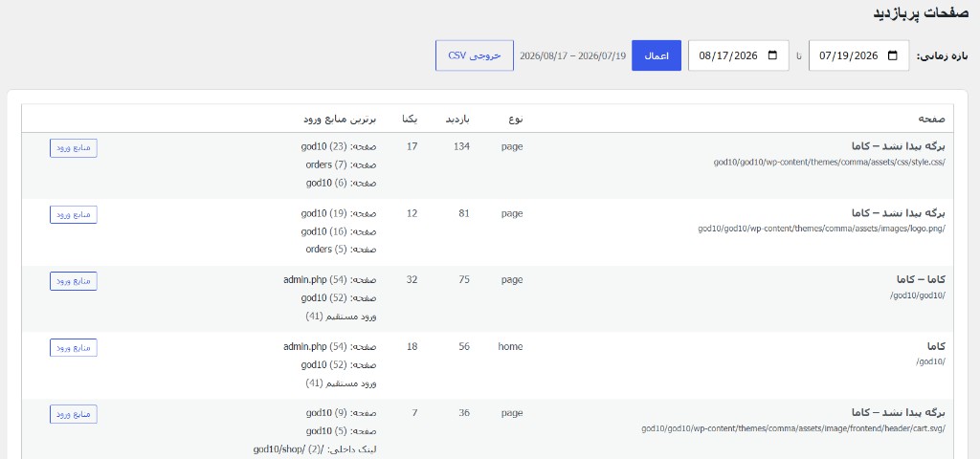This screenshot has width=980, height=459.
Task: Open منابع ورود for the home type row
Action: pyautogui.click(x=74, y=347)
